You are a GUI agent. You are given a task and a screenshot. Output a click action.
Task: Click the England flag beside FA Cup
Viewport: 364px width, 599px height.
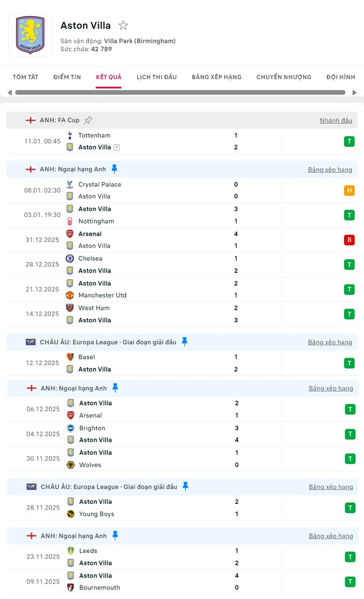(30, 120)
